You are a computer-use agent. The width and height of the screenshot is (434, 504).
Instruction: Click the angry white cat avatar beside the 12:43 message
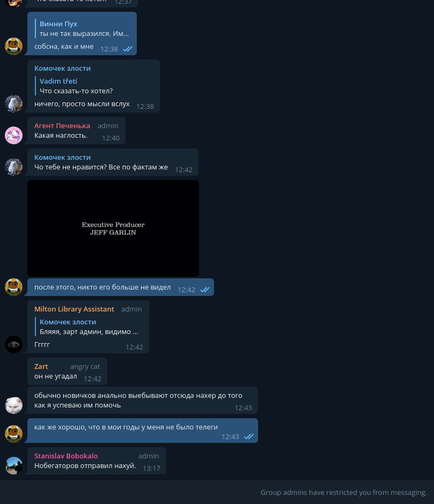point(13,405)
